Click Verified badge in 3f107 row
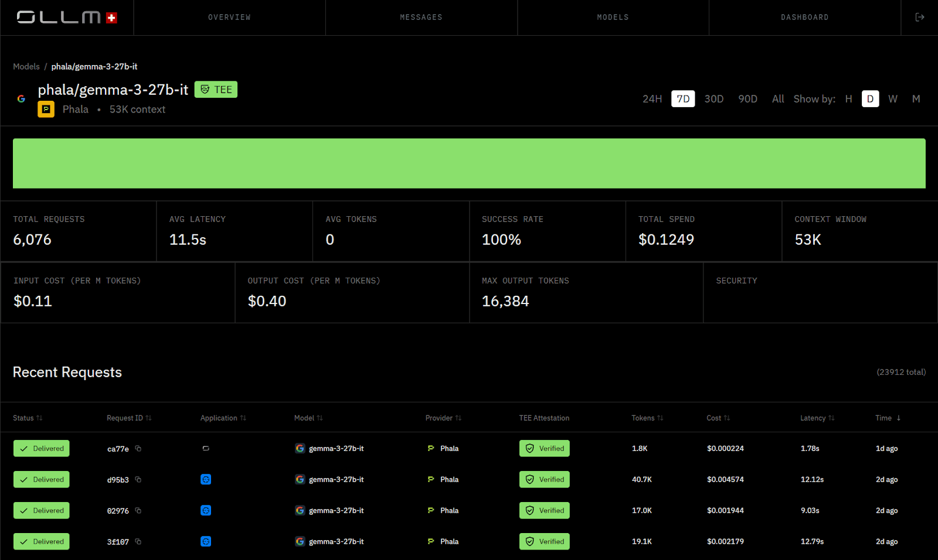 [544, 542]
